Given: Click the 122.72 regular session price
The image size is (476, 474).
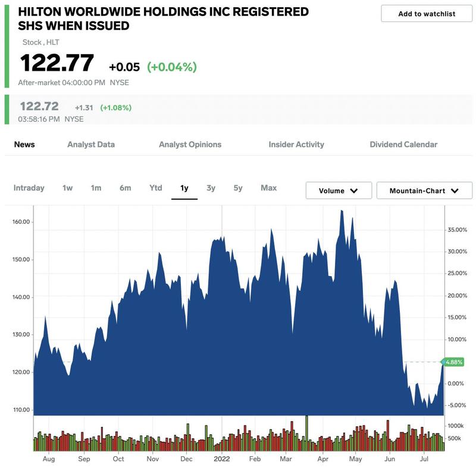Looking at the screenshot, I should pyautogui.click(x=39, y=106).
